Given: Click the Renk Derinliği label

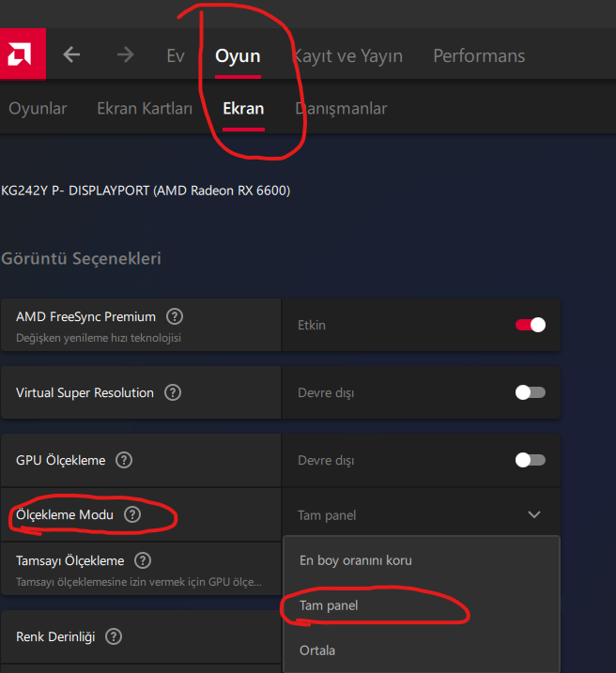Looking at the screenshot, I should tap(55, 637).
